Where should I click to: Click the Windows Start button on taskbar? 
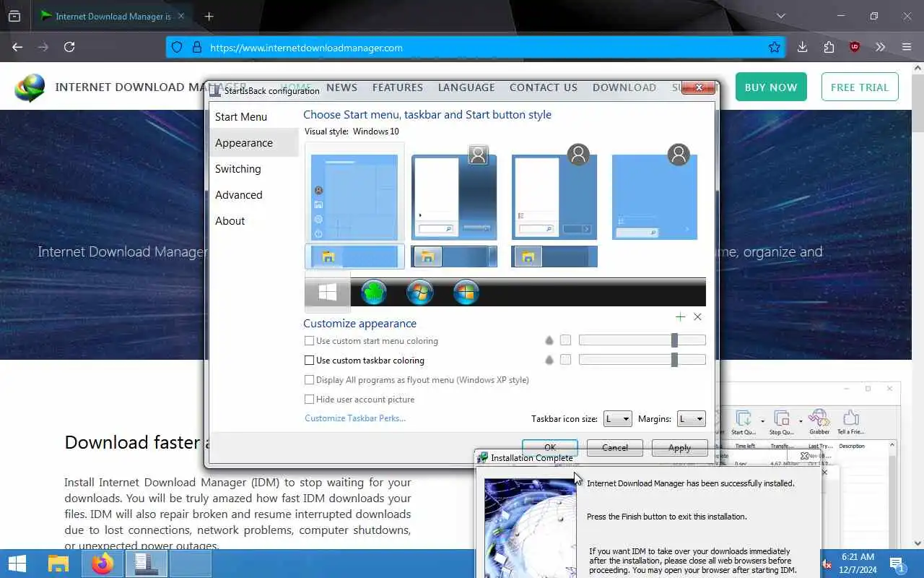coord(17,564)
